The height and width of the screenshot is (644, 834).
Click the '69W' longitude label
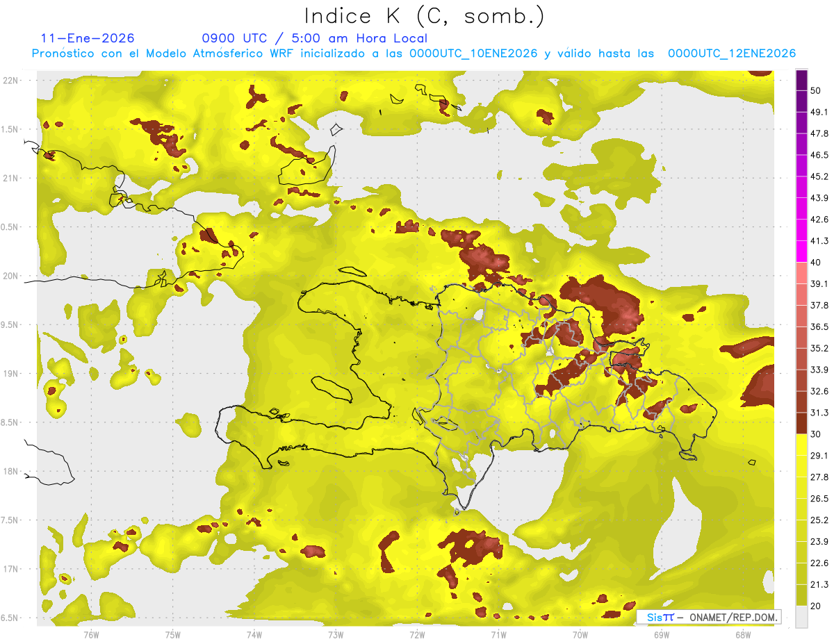(x=662, y=635)
